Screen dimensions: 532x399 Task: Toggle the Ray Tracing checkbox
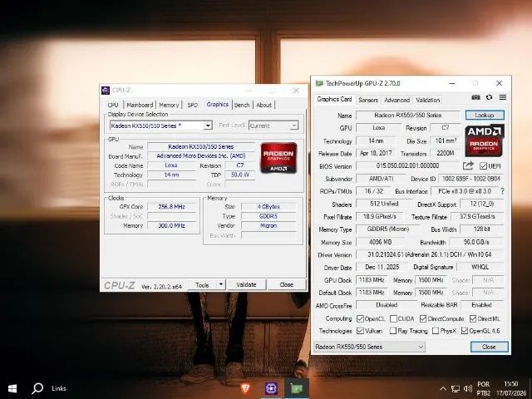point(392,331)
